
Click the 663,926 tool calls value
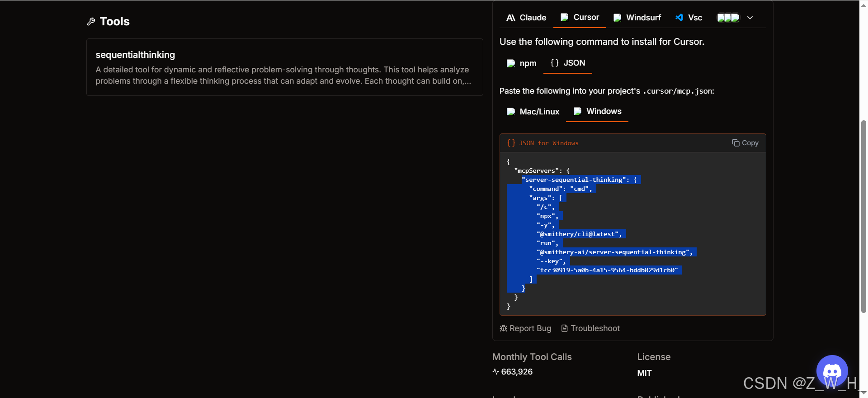pos(517,372)
